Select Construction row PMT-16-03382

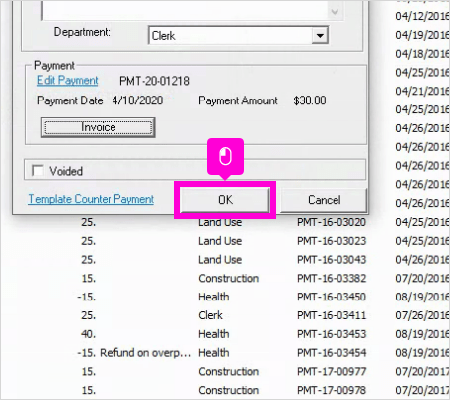coord(263,278)
